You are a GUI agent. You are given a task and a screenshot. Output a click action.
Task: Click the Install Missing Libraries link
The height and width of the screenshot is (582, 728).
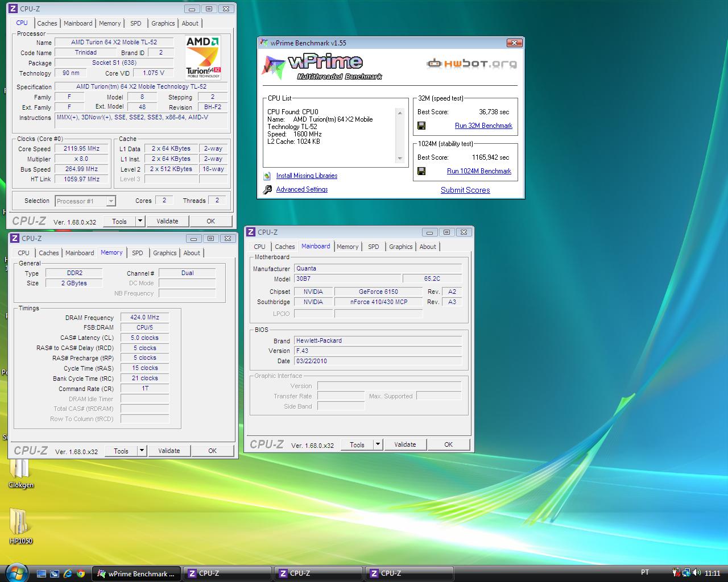[307, 176]
